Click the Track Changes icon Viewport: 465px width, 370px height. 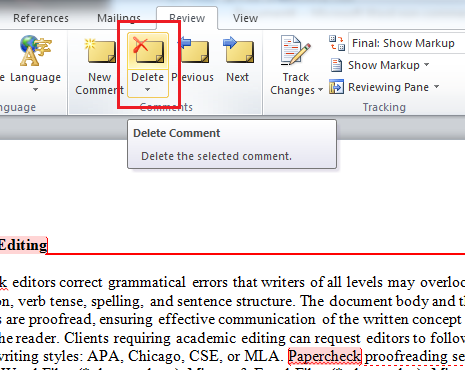point(296,50)
